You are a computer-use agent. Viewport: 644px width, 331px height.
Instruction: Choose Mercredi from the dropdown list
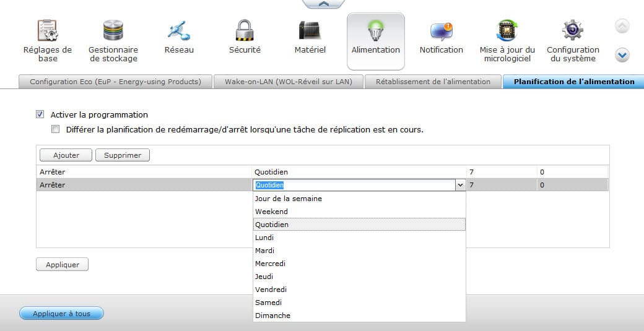(359, 264)
